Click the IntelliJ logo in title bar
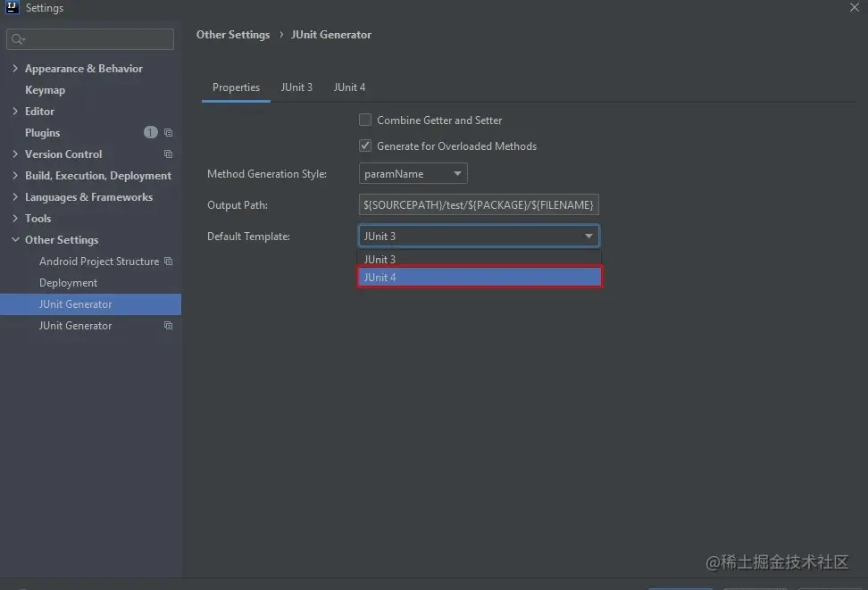Image resolution: width=868 pixels, height=590 pixels. [13, 8]
